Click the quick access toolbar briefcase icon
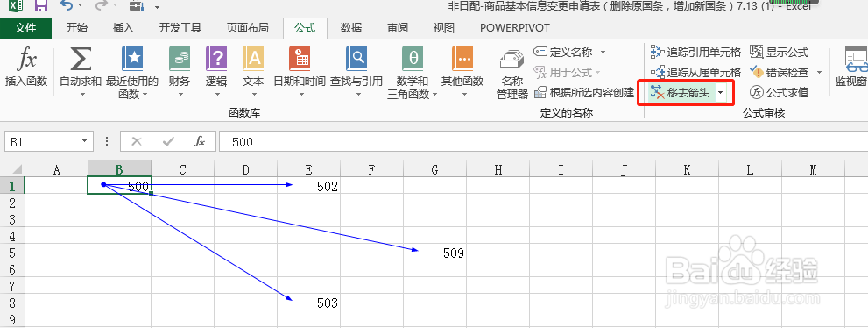Screen dimensions: 868x328 tap(136, 6)
